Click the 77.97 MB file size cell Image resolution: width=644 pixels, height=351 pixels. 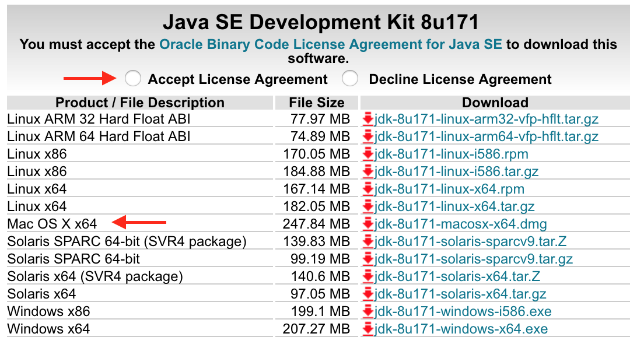(317, 119)
